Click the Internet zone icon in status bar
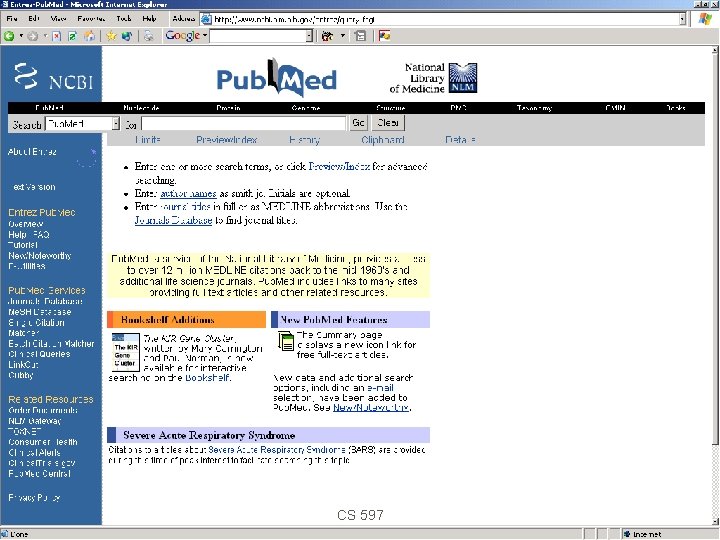This screenshot has height=540, width=720. point(627,534)
